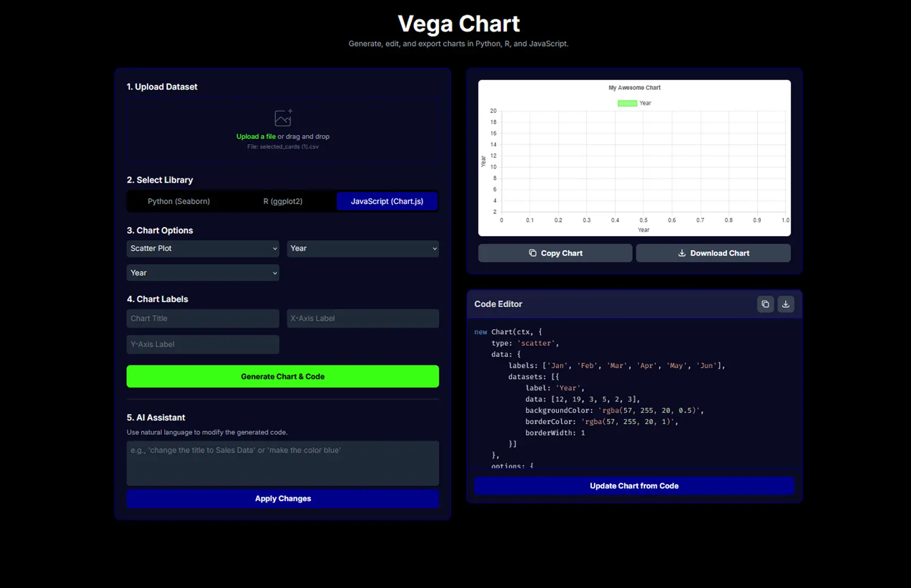Screen dimensions: 911x588
Task: Click the download icon on the Download Chart button
Action: pos(683,252)
